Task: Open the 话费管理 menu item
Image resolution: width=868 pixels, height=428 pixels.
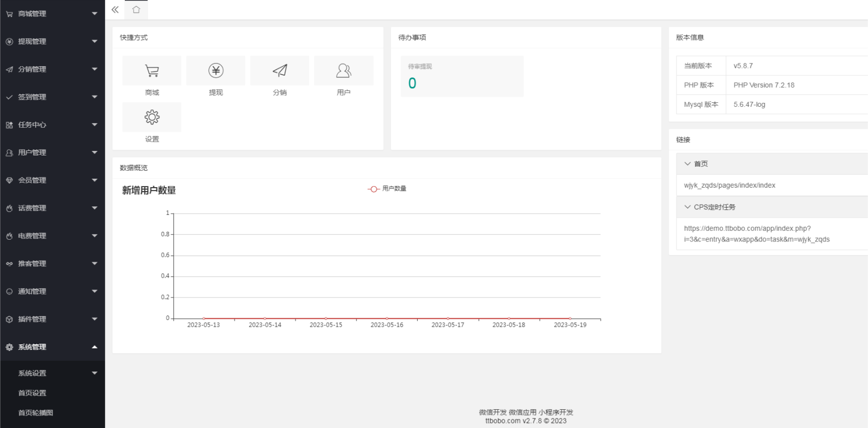Action: coord(53,208)
